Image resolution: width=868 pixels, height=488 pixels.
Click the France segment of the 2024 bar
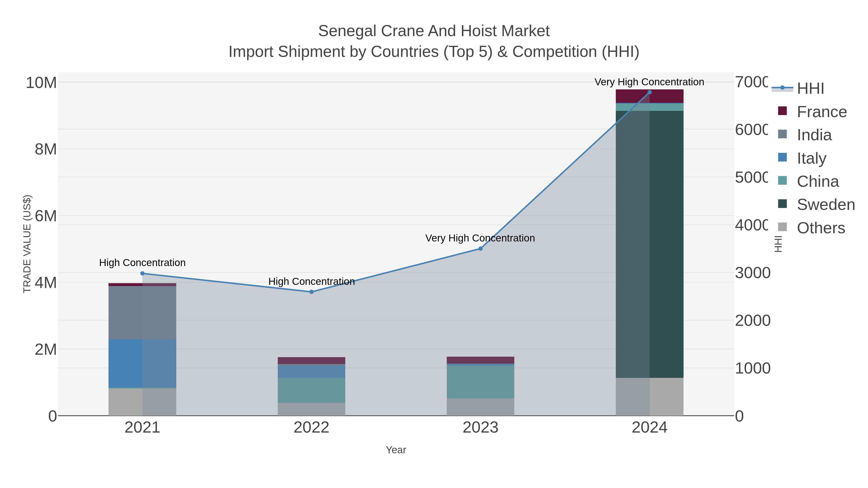click(x=650, y=96)
